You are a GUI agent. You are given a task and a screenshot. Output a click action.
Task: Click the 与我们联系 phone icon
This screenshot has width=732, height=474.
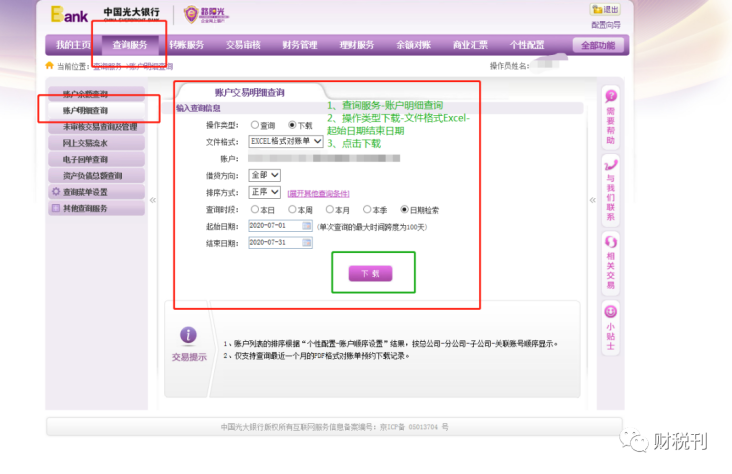pyautogui.click(x=611, y=165)
